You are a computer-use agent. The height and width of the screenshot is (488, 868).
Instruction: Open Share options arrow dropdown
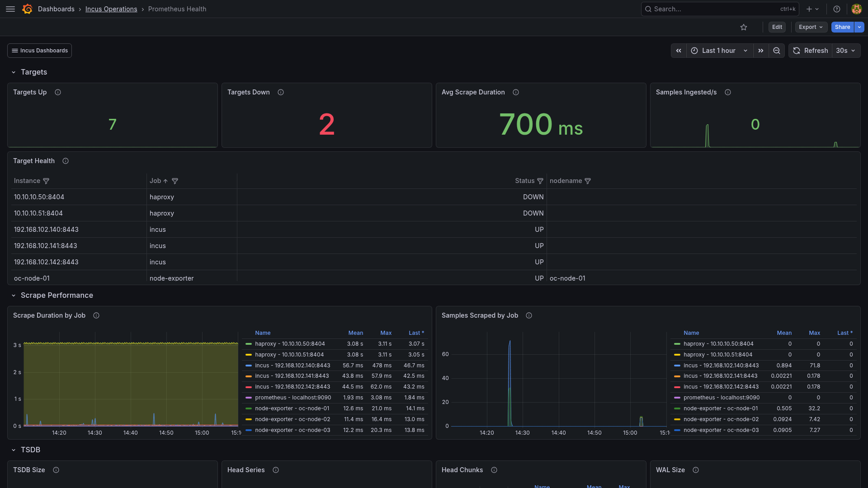(859, 27)
